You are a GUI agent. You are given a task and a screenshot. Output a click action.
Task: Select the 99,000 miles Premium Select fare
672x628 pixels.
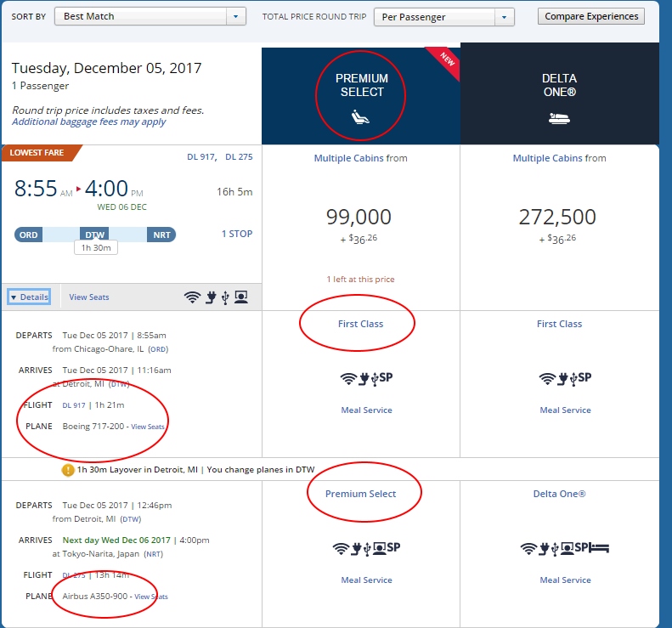pyautogui.click(x=360, y=218)
